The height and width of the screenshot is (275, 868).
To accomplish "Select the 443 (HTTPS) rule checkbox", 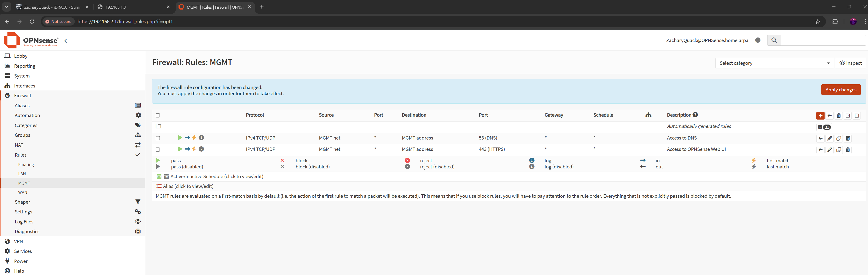I will point(158,150).
